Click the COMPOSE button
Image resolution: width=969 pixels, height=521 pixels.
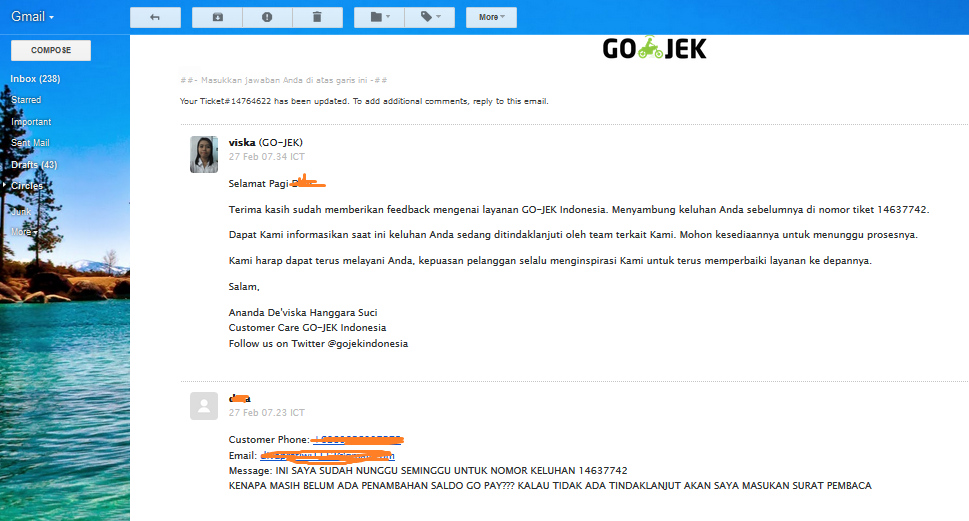coord(51,50)
